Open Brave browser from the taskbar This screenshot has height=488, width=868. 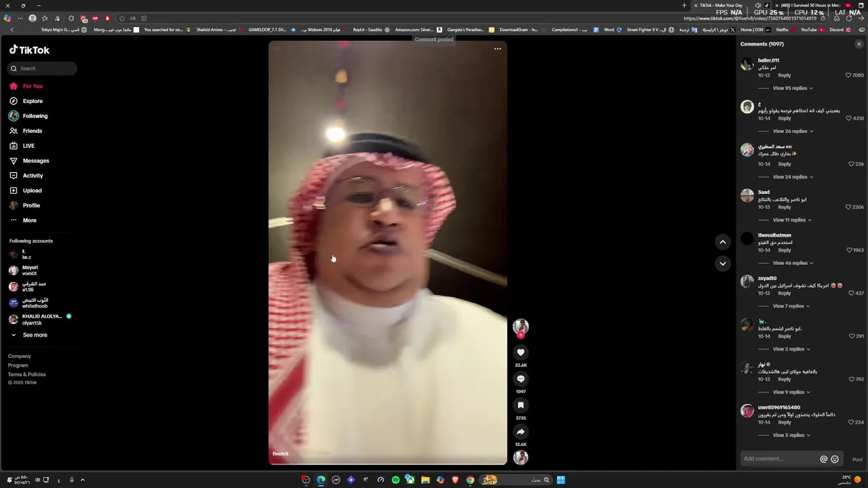455,480
